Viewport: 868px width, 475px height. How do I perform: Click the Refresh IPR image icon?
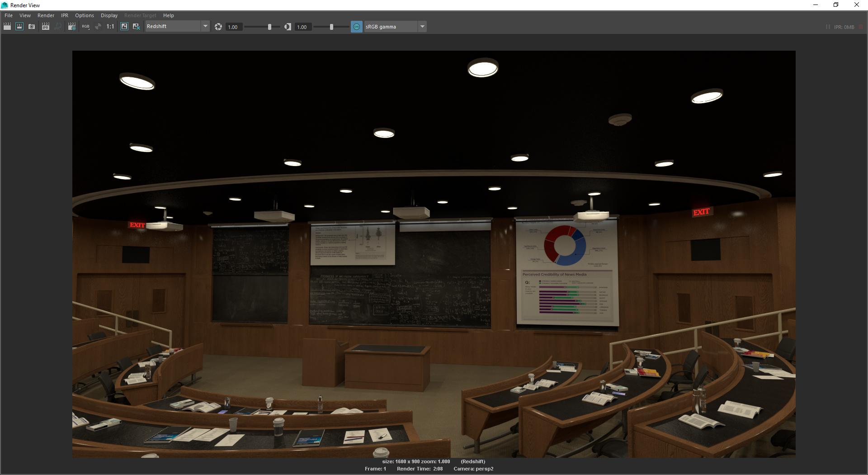click(x=58, y=27)
